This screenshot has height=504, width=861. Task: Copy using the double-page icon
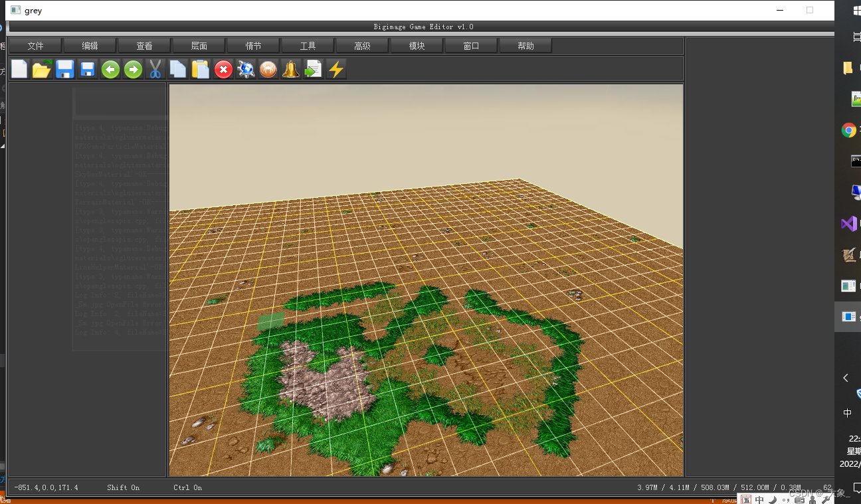[x=178, y=69]
